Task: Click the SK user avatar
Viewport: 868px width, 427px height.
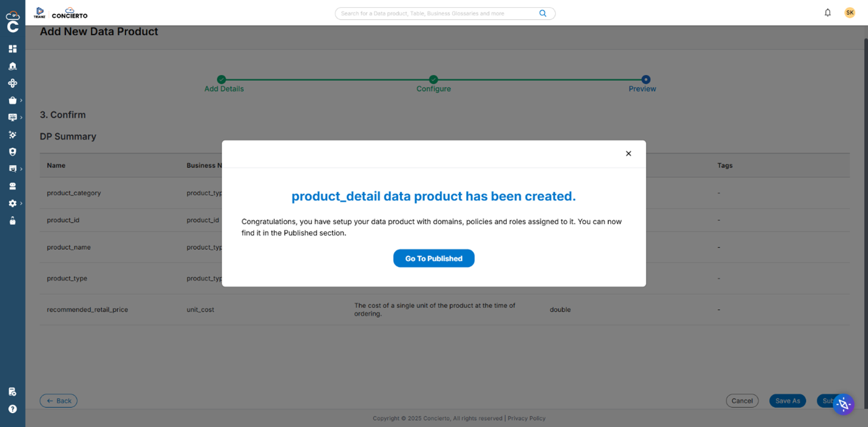Action: point(849,12)
